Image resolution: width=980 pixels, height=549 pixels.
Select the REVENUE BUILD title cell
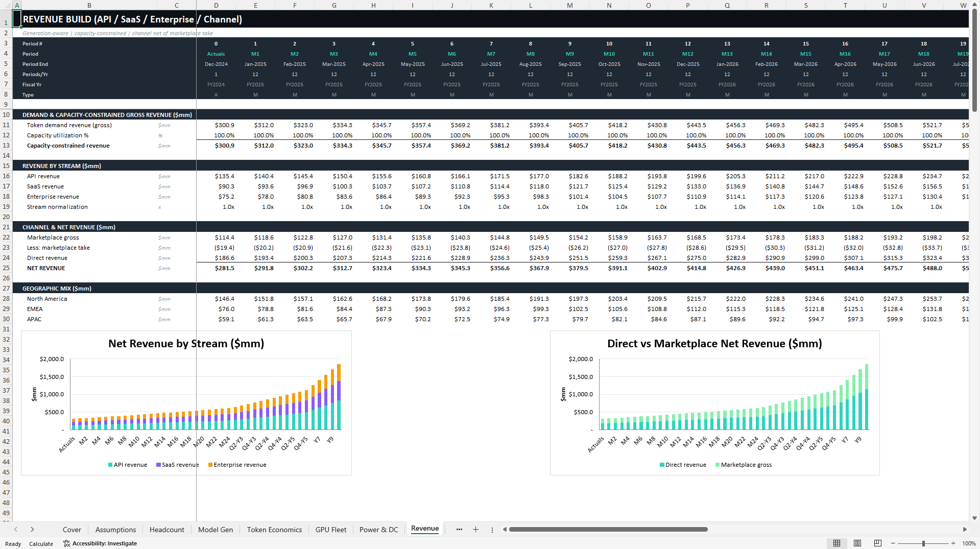[x=132, y=19]
